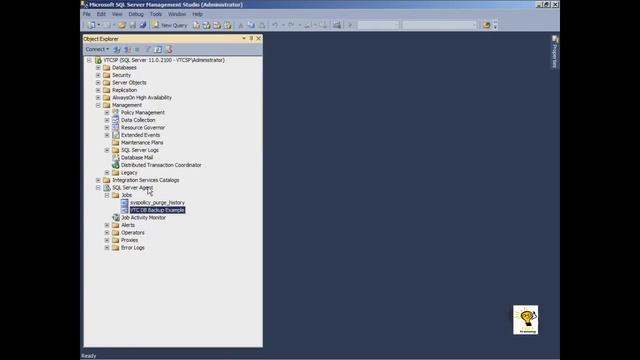Click the Copy icon in toolbar

coord(251,25)
